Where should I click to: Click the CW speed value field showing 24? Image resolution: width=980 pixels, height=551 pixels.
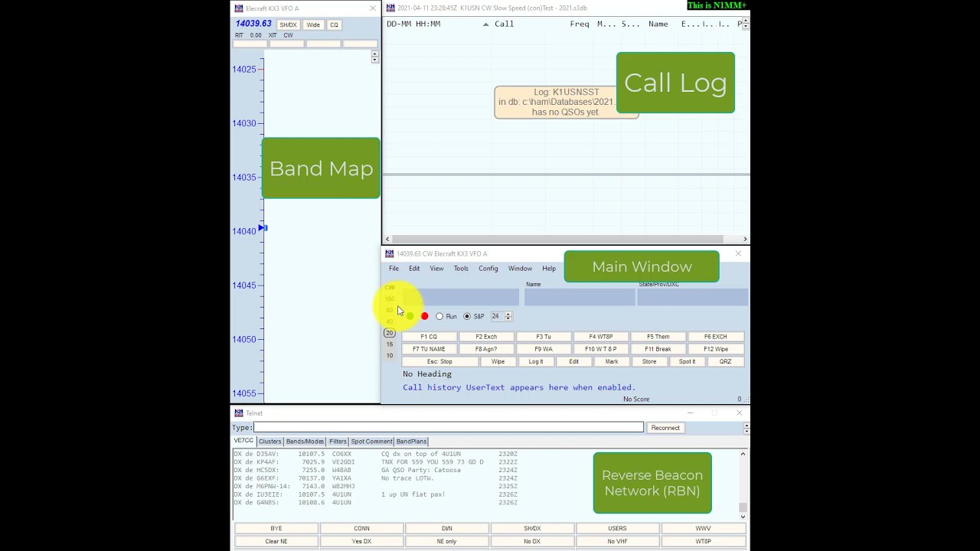point(496,316)
